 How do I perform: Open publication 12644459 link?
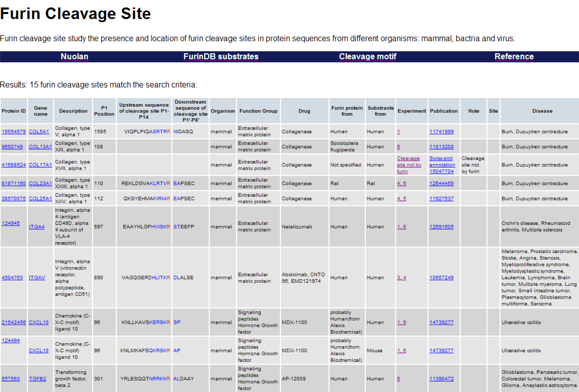click(x=441, y=183)
